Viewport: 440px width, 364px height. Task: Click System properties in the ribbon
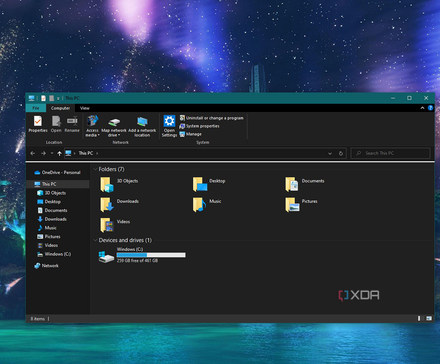tap(199, 126)
